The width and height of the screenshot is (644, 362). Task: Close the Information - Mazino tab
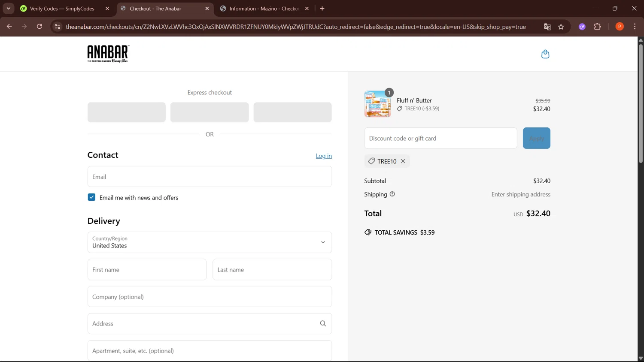coord(307,9)
